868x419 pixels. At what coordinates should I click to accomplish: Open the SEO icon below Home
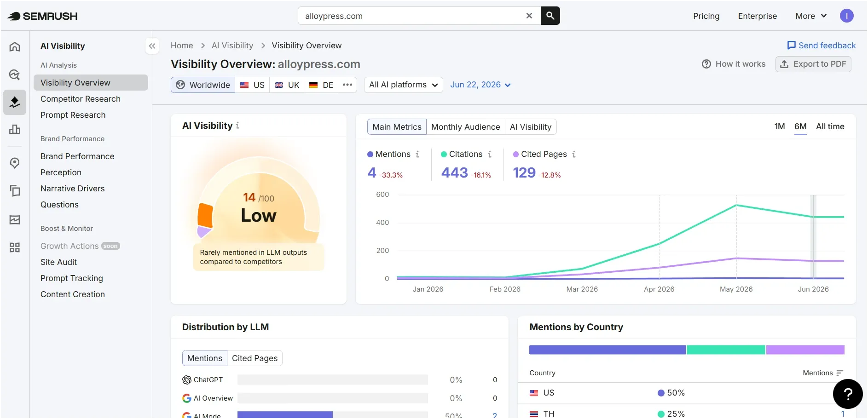pos(15,75)
